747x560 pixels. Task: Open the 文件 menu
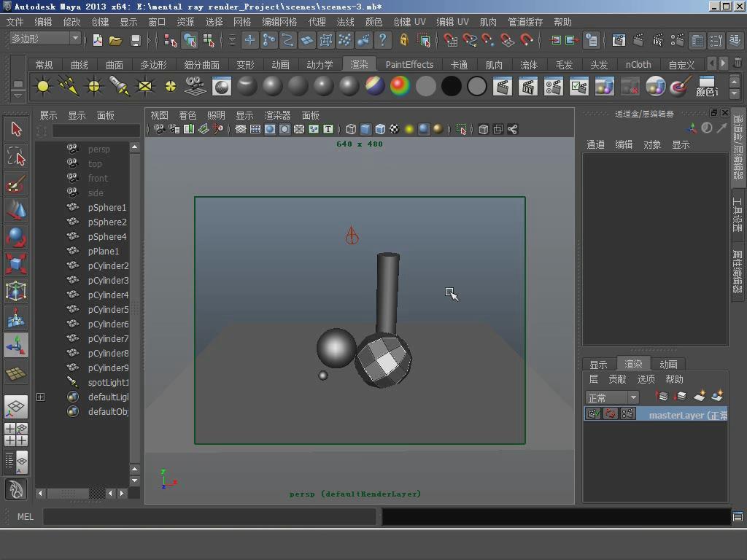coord(15,22)
